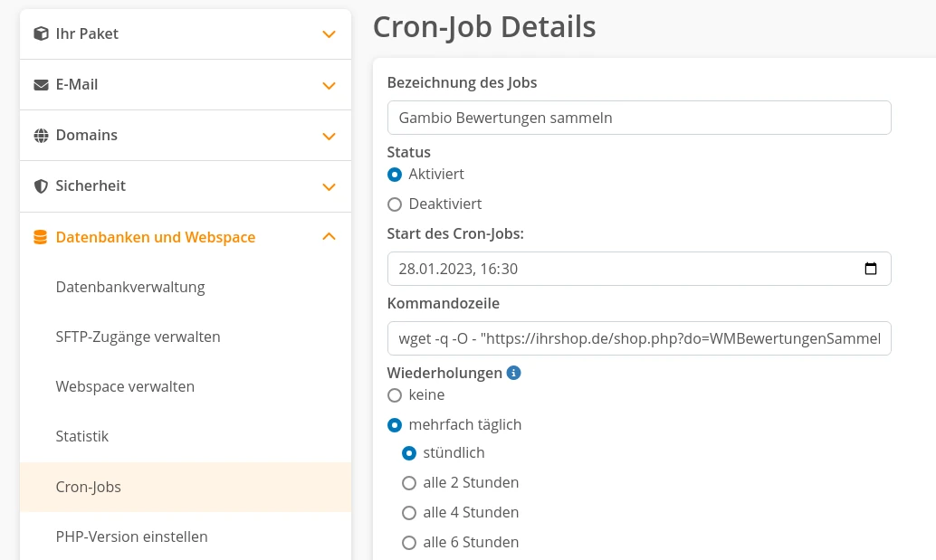
Task: Click into the Kommandozeile input field
Action: (638, 338)
